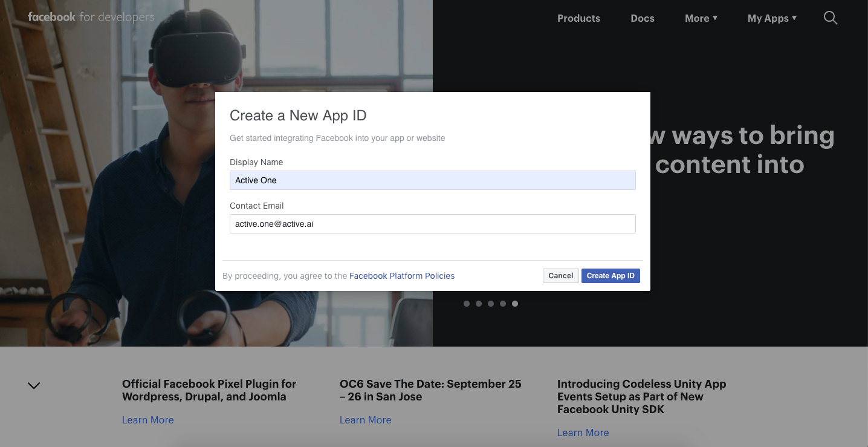Click the Create App ID button
This screenshot has width=868, height=447.
pyautogui.click(x=611, y=276)
